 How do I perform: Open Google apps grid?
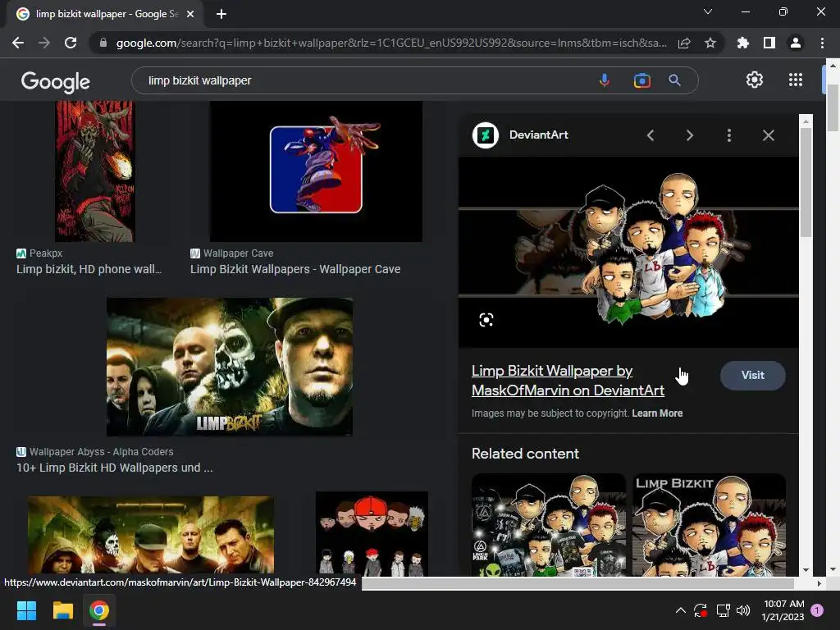coord(796,80)
